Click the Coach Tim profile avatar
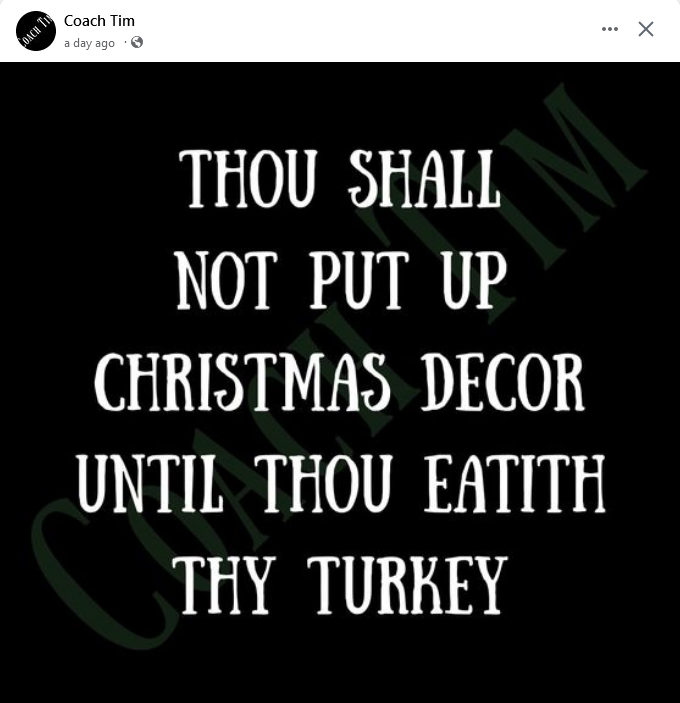The image size is (680, 703). pyautogui.click(x=36, y=31)
